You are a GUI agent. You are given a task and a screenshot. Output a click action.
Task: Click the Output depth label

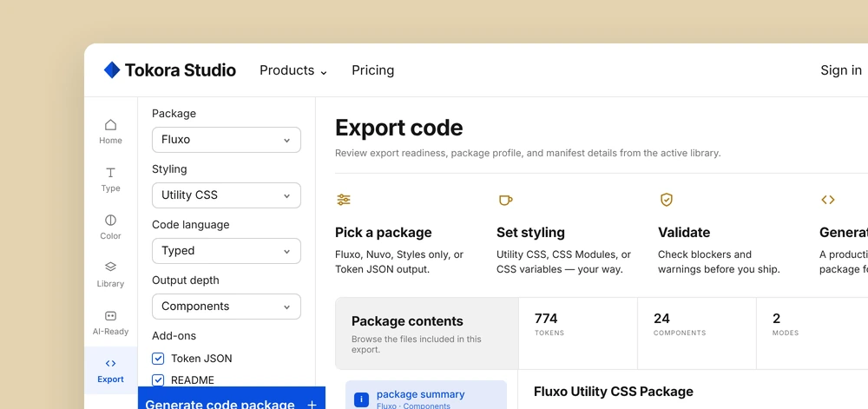(x=186, y=280)
